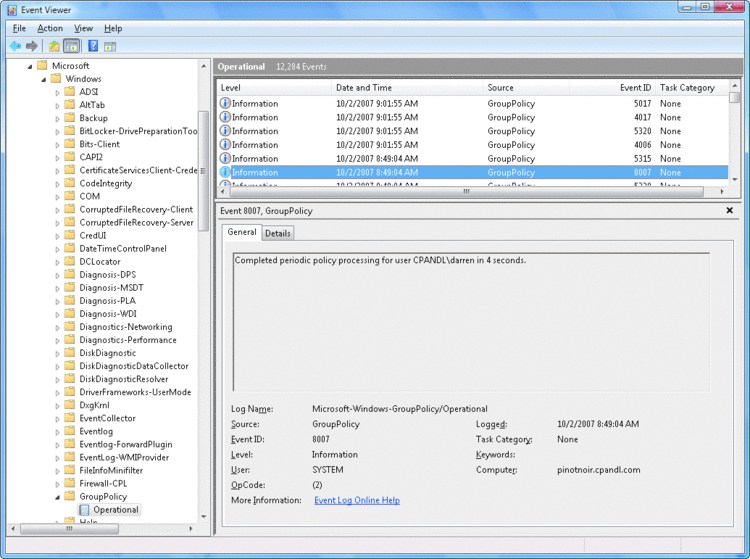The height and width of the screenshot is (559, 750).
Task: Open the File menu
Action: (x=19, y=28)
